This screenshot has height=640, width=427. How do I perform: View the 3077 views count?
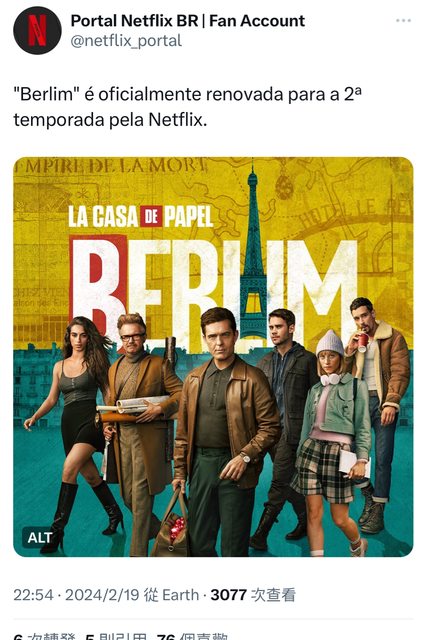coord(253,595)
